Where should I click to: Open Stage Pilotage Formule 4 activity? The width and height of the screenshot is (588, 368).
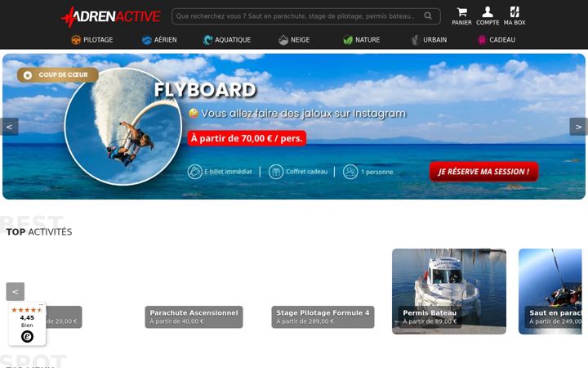pos(323,317)
